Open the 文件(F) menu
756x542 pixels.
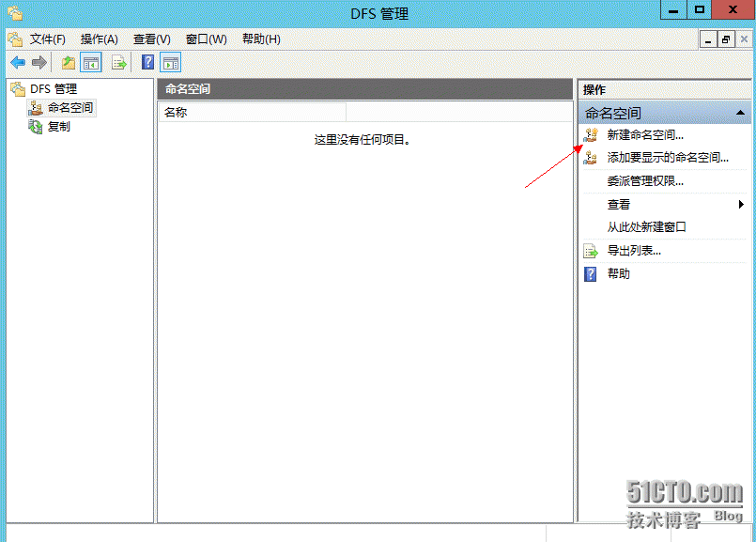pyautogui.click(x=47, y=39)
